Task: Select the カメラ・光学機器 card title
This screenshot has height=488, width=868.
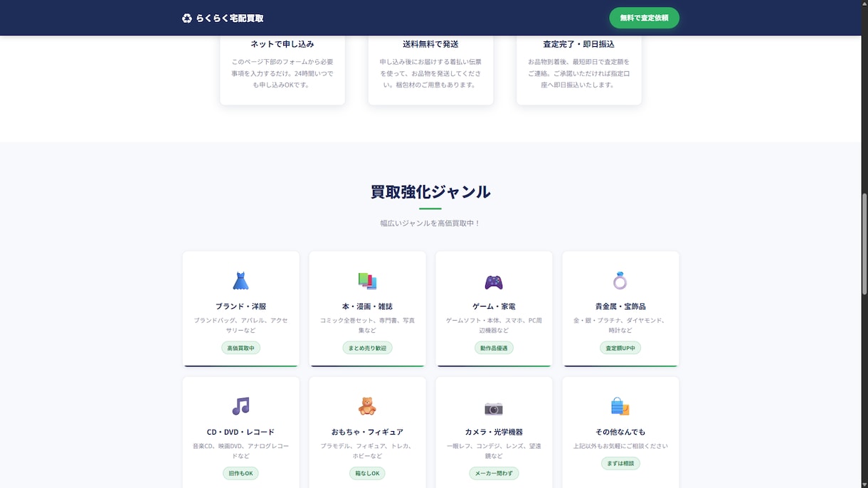Action: 494,432
